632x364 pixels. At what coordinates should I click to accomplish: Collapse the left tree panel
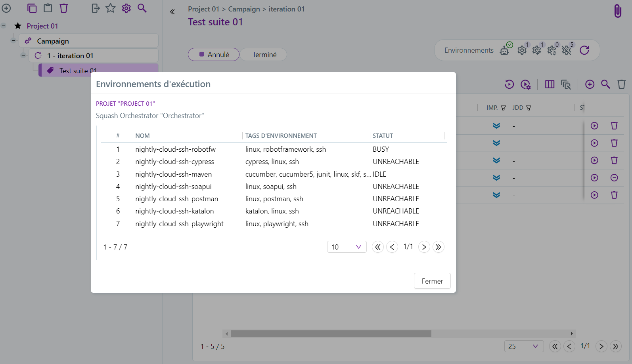click(172, 12)
